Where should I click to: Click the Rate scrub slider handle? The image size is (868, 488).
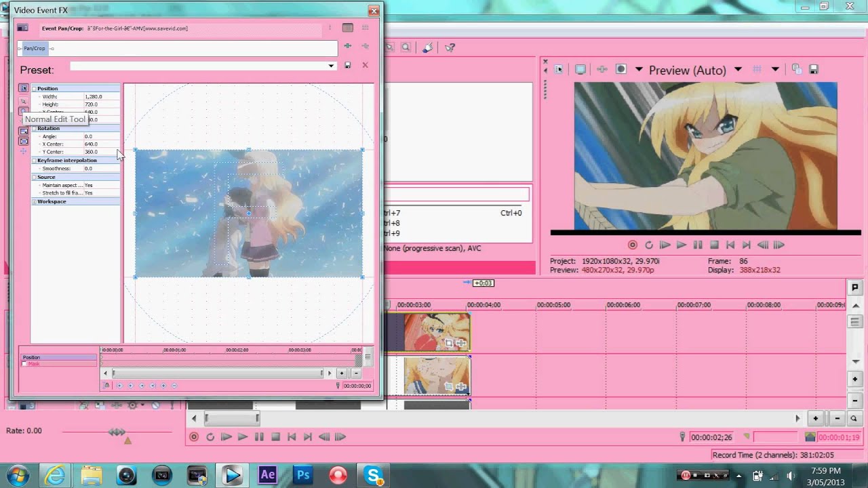pos(117,432)
